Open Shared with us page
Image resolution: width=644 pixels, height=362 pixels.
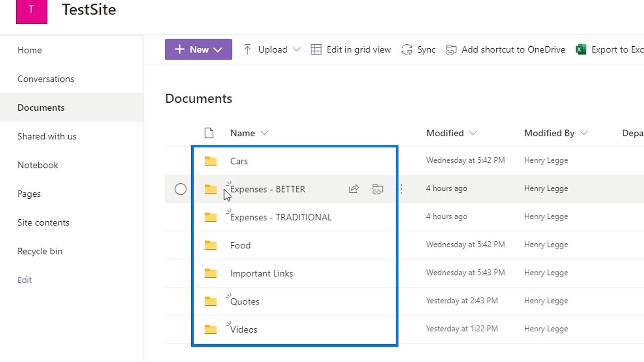tap(47, 136)
